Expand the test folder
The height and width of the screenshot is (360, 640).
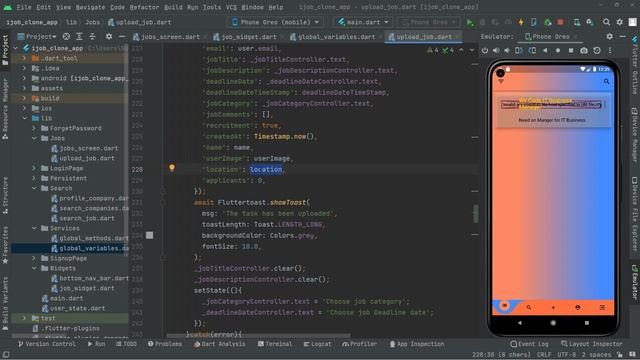click(24, 318)
